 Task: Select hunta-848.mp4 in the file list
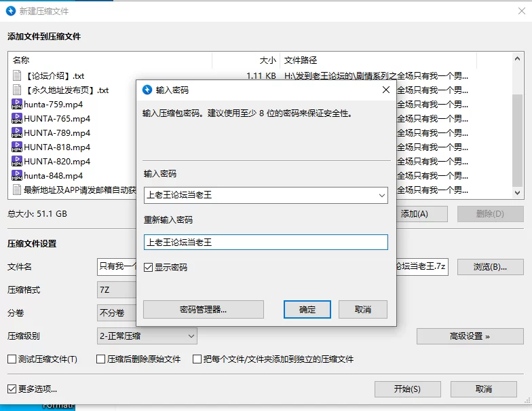[x=53, y=175]
